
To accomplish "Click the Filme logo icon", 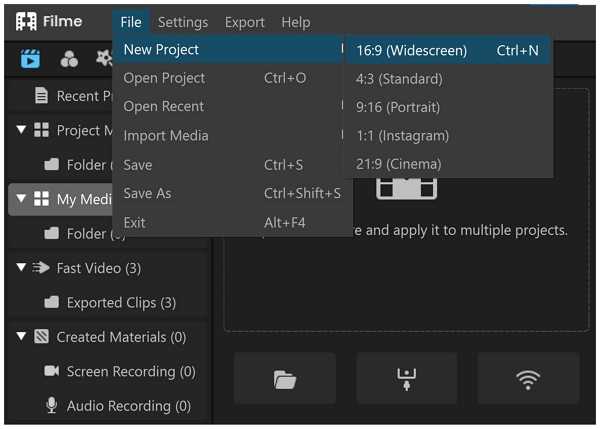I will coord(26,21).
